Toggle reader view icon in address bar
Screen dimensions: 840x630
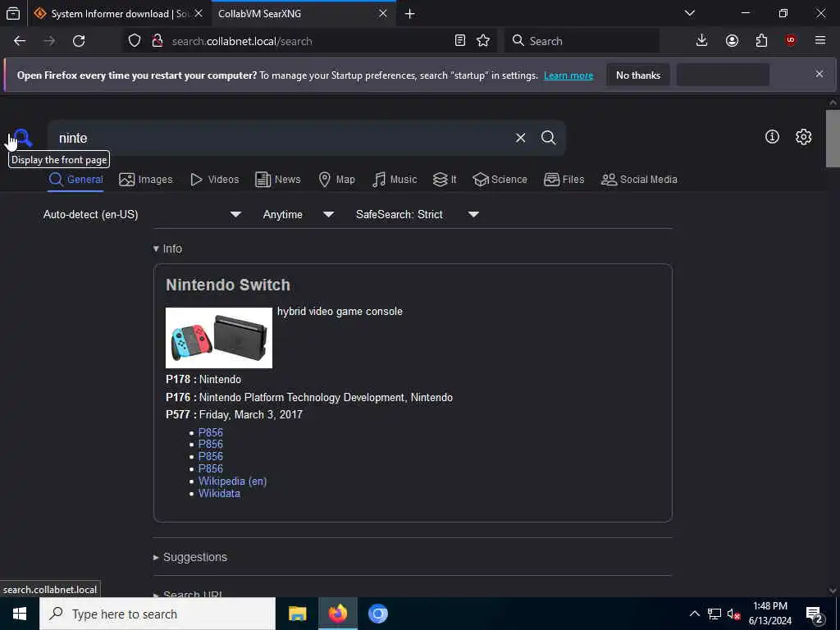459,41
